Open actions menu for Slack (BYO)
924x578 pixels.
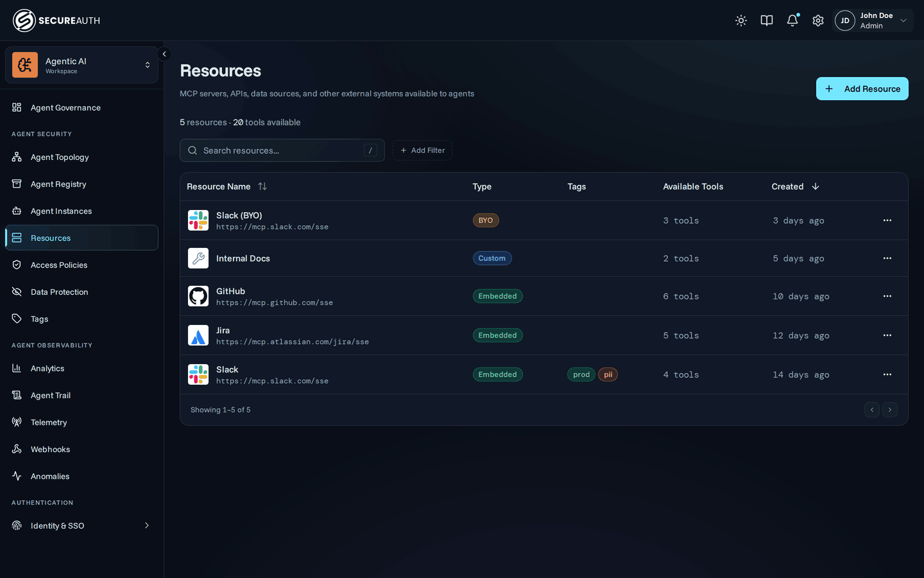click(x=887, y=220)
